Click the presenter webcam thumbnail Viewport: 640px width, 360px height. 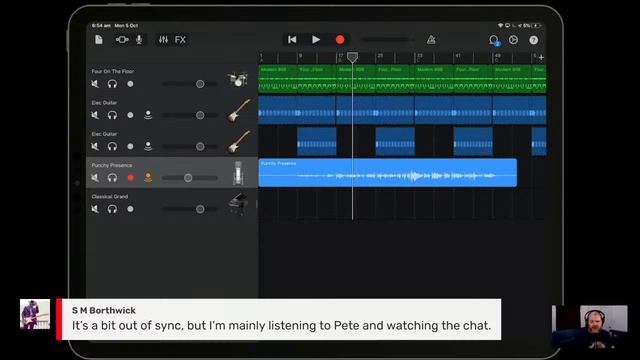click(x=590, y=327)
